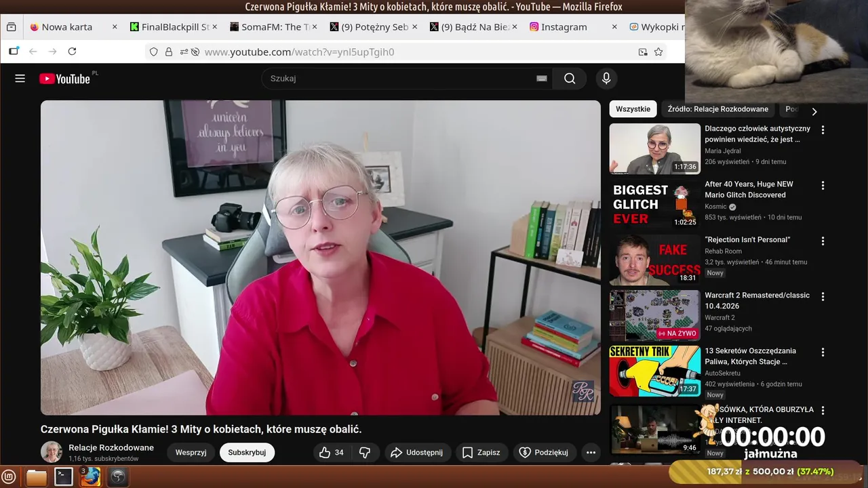This screenshot has width=868, height=488.
Task: Open Relacje Rozkodowane channel avatar
Action: (x=52, y=452)
